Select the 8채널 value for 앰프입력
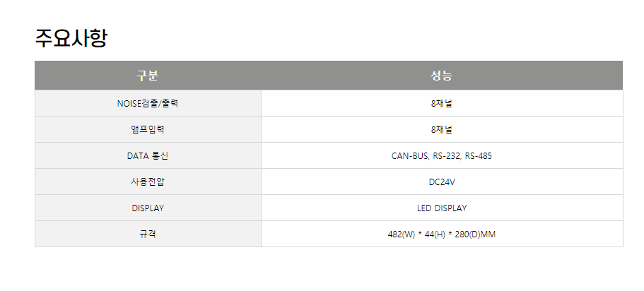The image size is (644, 291). (442, 130)
